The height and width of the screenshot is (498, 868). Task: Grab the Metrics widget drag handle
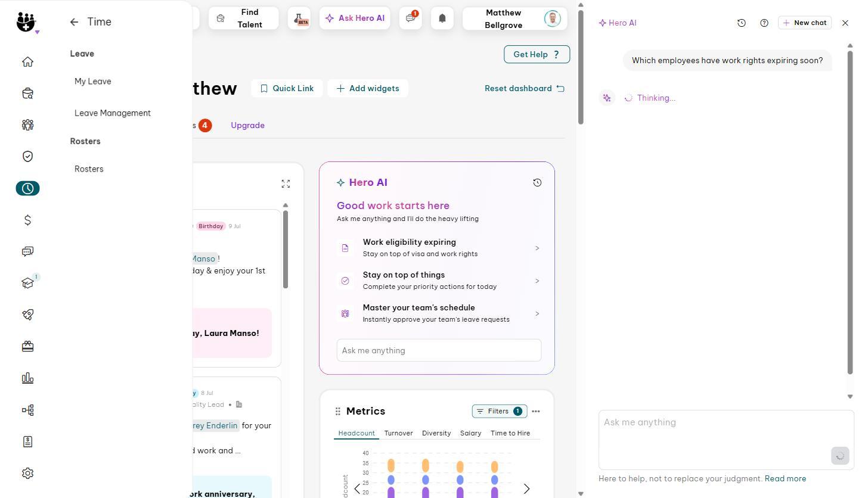pyautogui.click(x=337, y=411)
